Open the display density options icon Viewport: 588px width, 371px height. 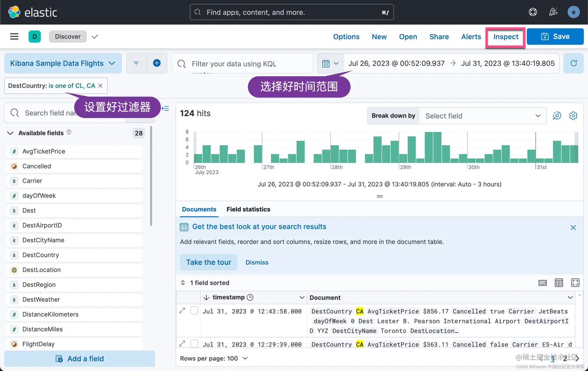pos(559,283)
